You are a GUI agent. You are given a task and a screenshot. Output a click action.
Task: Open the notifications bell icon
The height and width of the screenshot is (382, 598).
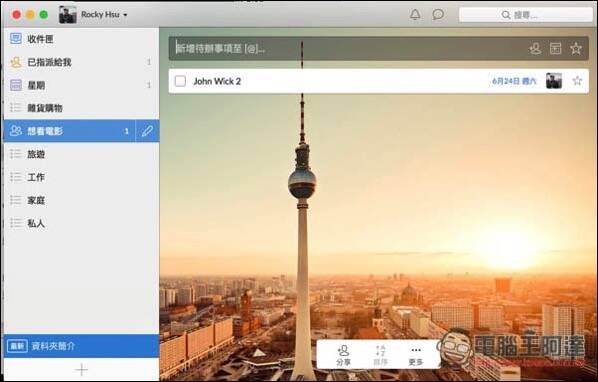[x=415, y=14]
